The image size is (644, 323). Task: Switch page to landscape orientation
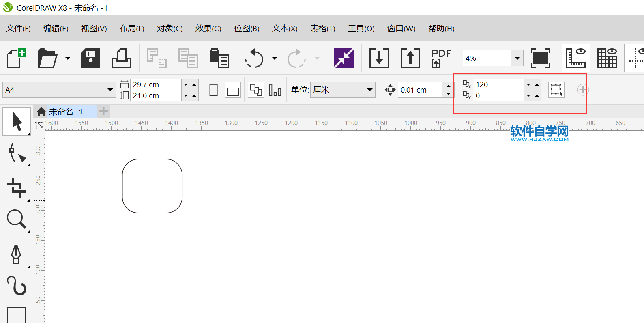pos(233,90)
